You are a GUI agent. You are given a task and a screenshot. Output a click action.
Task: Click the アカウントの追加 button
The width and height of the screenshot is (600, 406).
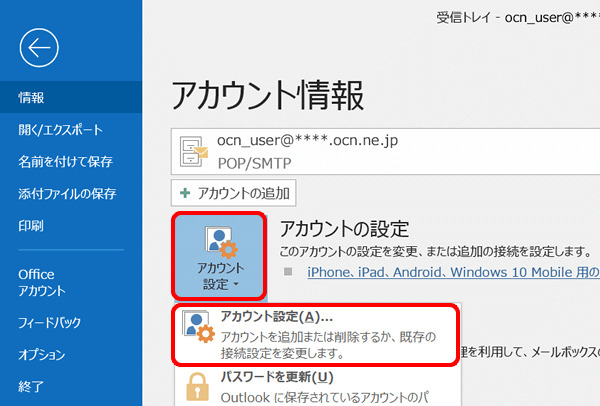(x=233, y=193)
